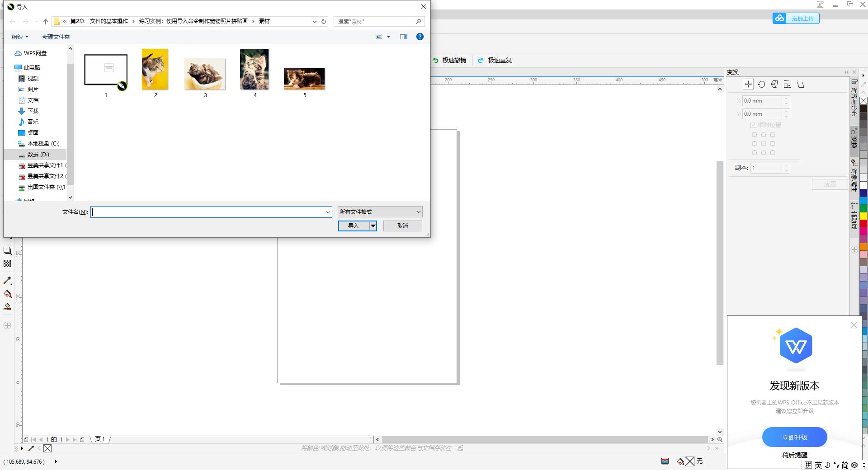Click the color proofing icon in status bar
Viewport: 868px width, 470px height.
tap(665, 461)
